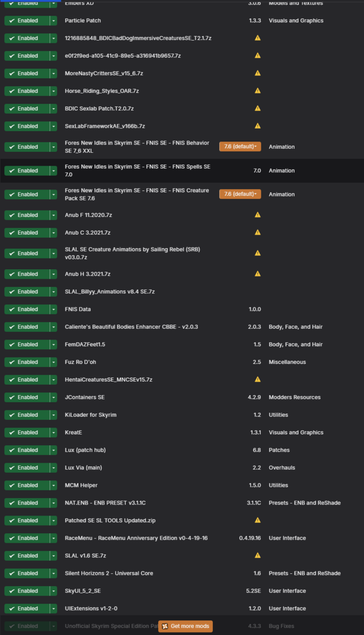This screenshot has width=364, height=635.
Task: Click Visuals and Graphics category for KreatE
Action: click(x=296, y=433)
